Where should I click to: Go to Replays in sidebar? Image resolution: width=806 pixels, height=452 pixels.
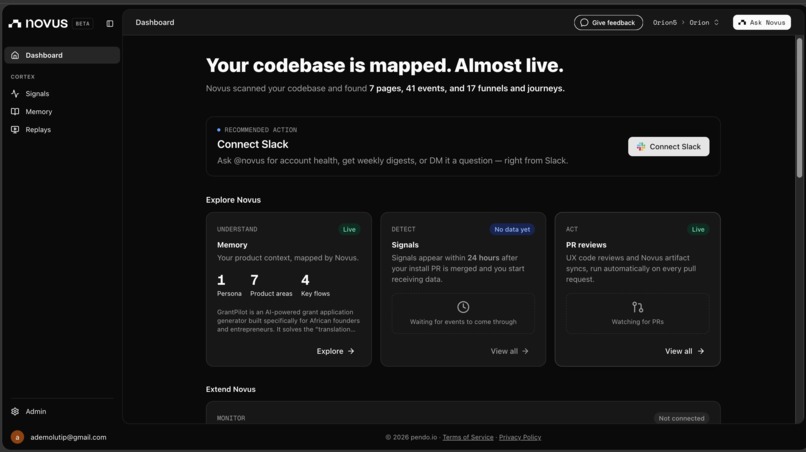click(62, 130)
